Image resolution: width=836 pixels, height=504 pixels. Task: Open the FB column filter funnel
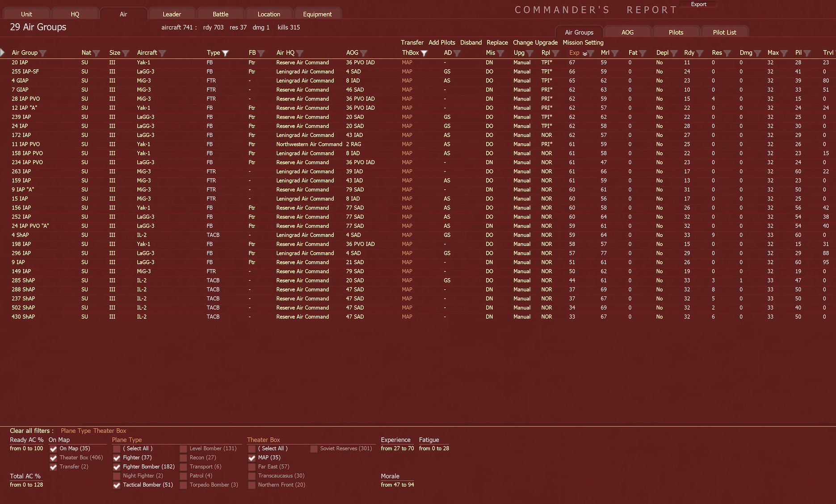coord(261,53)
